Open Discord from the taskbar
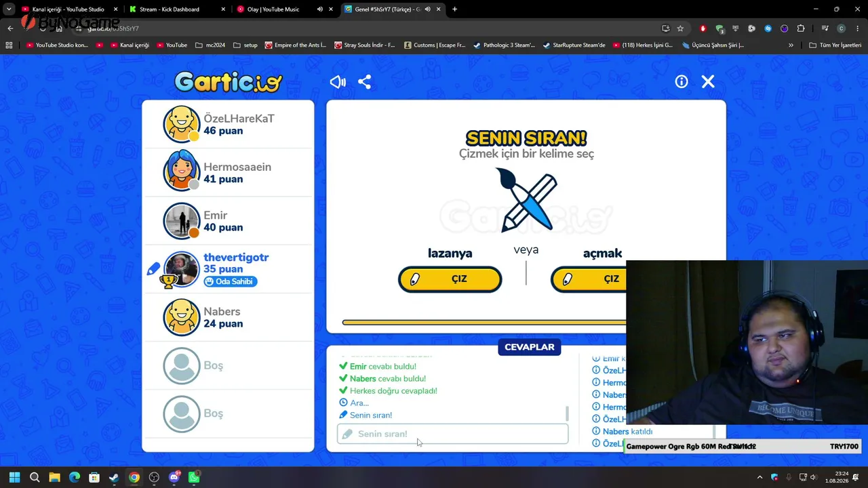Viewport: 868px width, 488px height. pyautogui.click(x=174, y=477)
